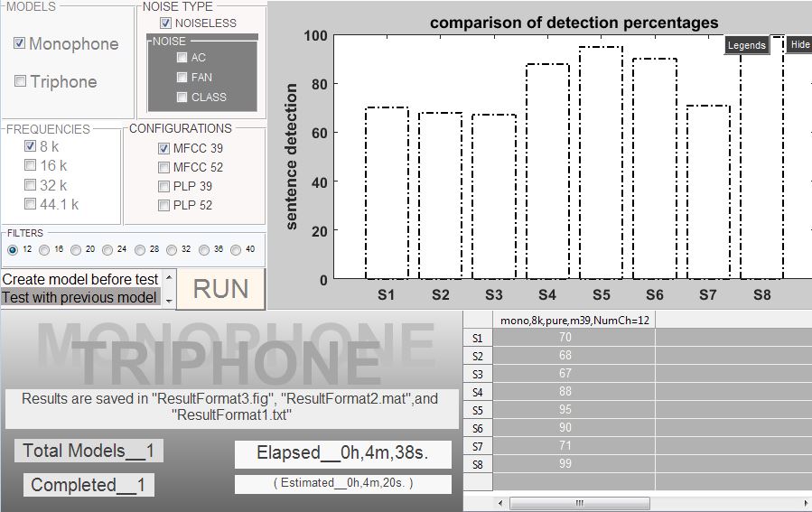Click the Hide button on chart
The width and height of the screenshot is (812, 512).
point(799,44)
